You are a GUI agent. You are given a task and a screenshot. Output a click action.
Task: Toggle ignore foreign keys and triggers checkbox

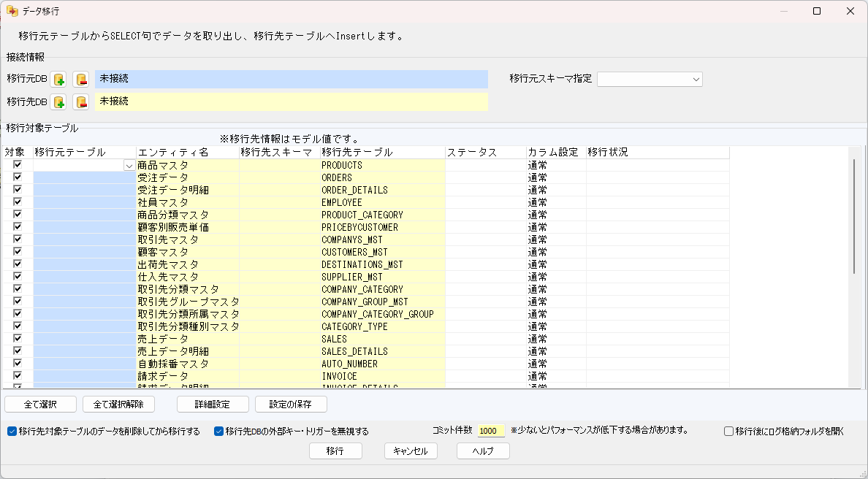click(x=218, y=432)
